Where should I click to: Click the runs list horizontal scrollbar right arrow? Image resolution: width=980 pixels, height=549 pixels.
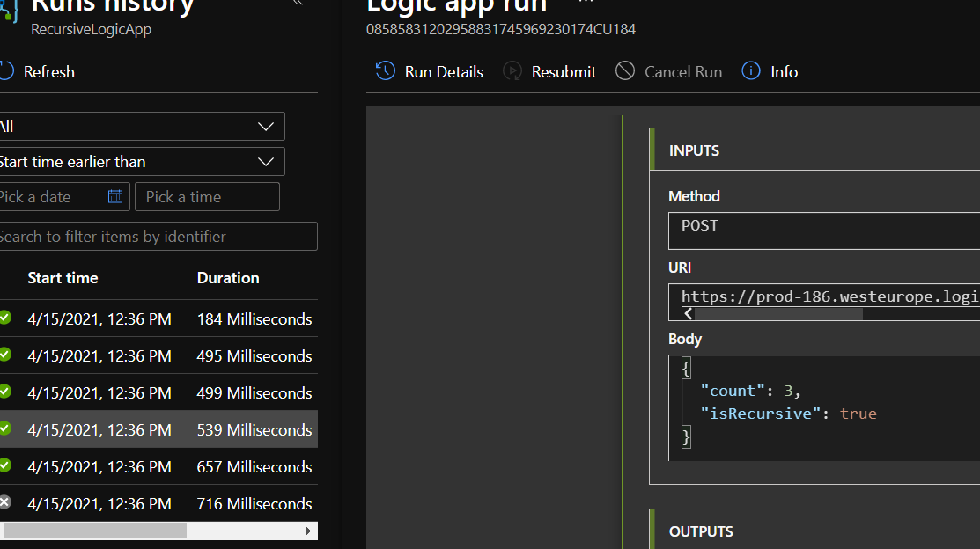pyautogui.click(x=308, y=531)
